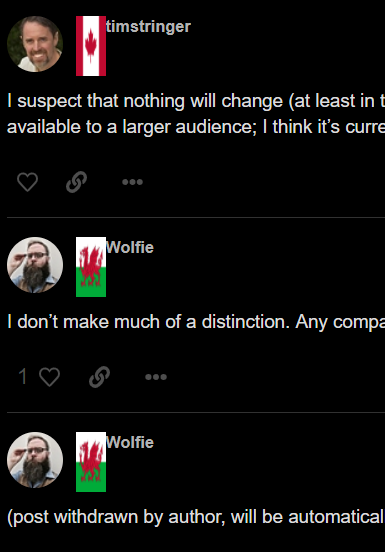This screenshot has width=385, height=552.
Task: Copy link to timstringer's post via chain icon
Action: [x=76, y=182]
